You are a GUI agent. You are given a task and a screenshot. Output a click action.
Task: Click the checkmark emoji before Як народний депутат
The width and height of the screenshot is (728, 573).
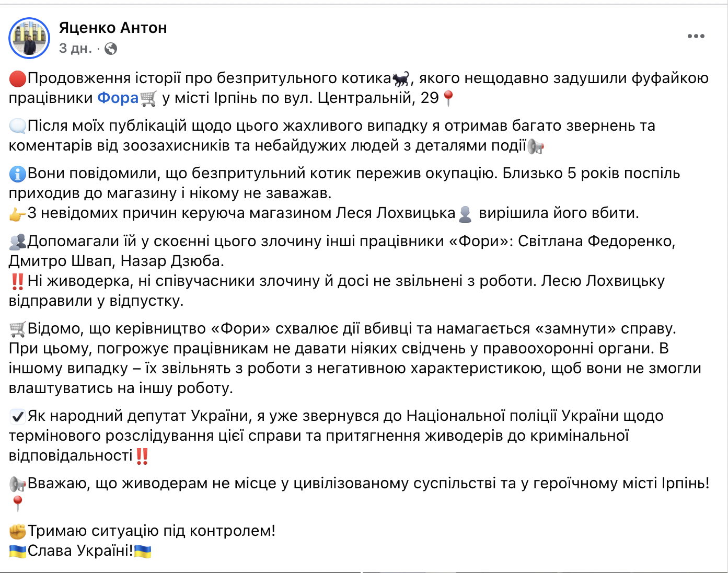point(17,417)
